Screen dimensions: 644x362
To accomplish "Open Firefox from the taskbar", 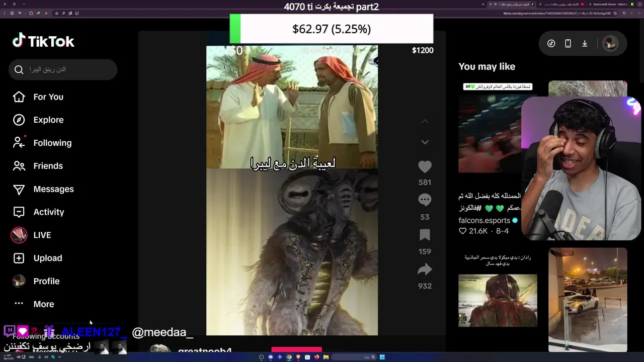I will [316, 357].
